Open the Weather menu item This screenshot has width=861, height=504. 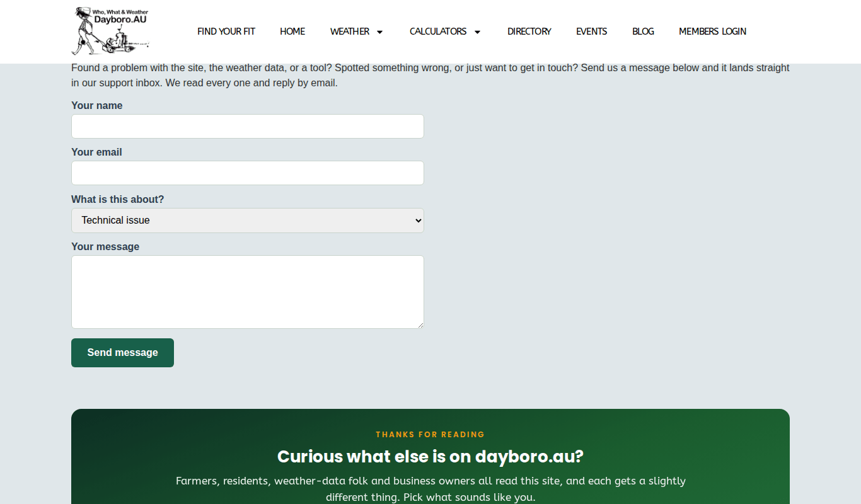[350, 31]
